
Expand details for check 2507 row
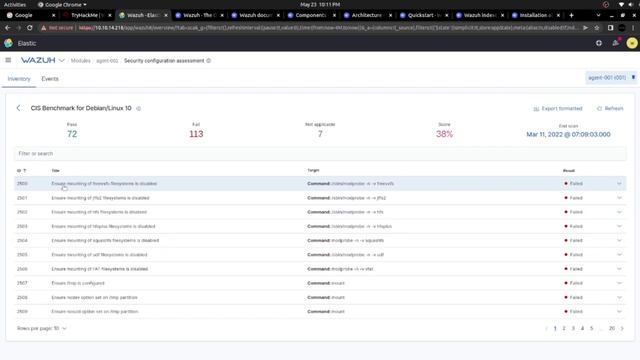click(619, 283)
